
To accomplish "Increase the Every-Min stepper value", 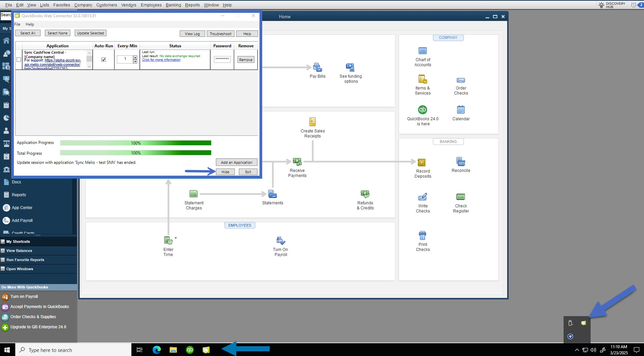I will click(135, 57).
